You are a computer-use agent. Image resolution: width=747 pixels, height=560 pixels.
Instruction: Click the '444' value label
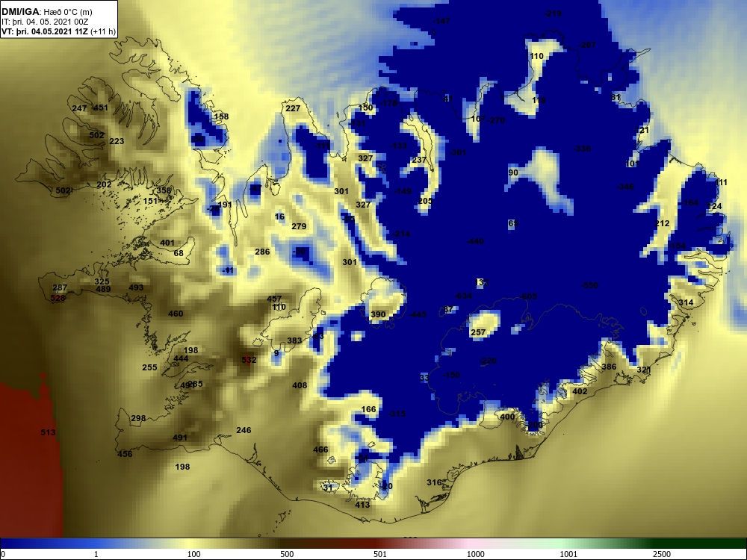pos(181,358)
